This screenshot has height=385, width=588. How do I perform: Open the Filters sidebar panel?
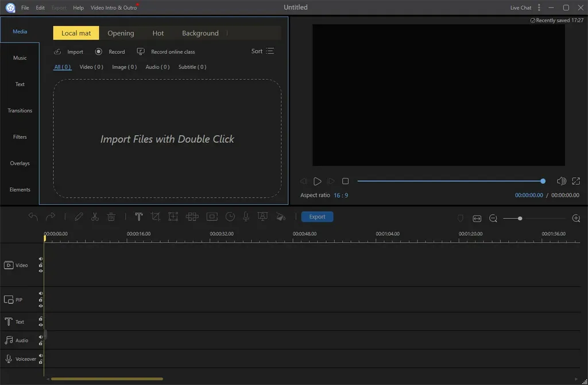[x=20, y=137]
